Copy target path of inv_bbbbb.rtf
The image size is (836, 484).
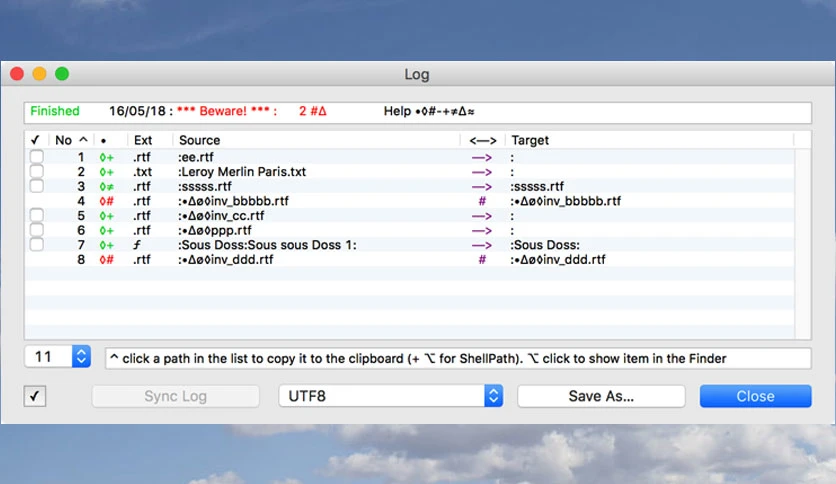point(566,201)
